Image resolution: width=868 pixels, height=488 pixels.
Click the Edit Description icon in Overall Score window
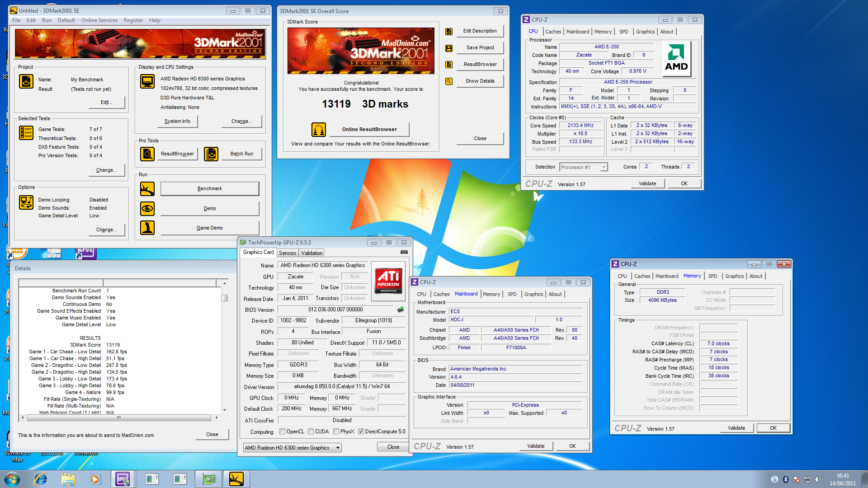click(x=449, y=32)
